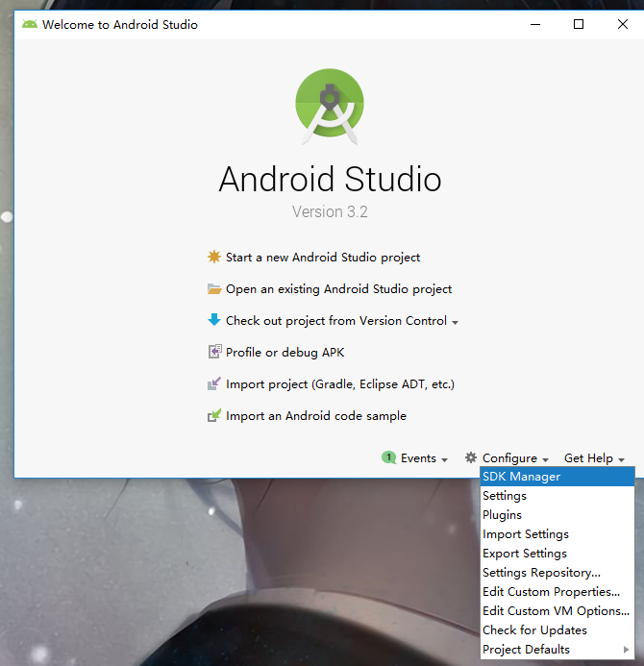Screen dimensions: 644x666
Task: Collapse the Configure dropdown menu
Action: [515, 458]
